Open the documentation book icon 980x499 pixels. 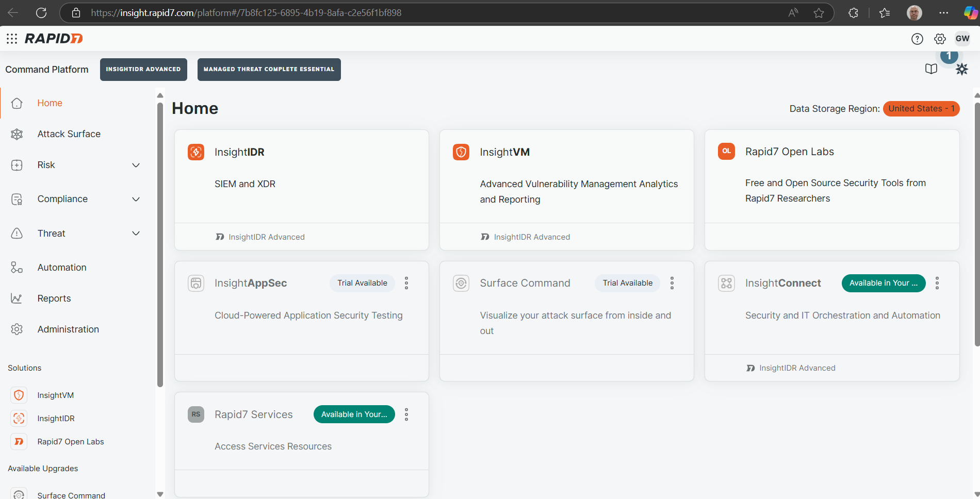click(931, 69)
